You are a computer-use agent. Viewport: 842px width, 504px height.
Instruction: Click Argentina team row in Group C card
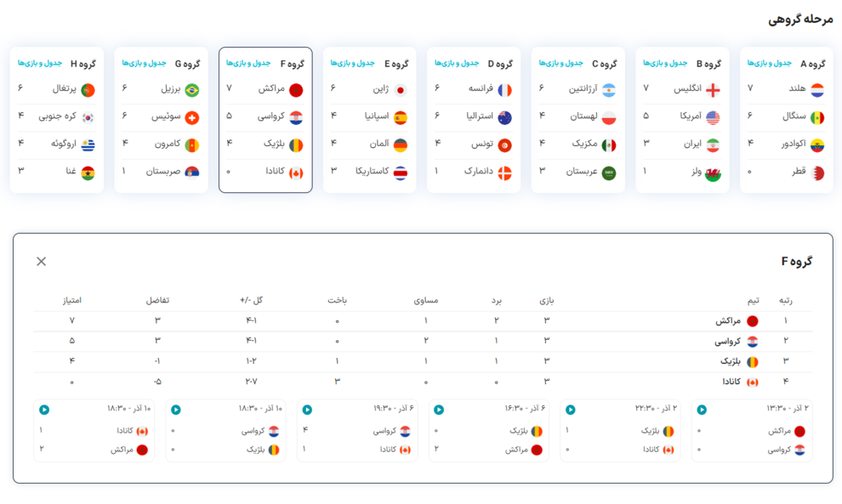tap(577, 89)
